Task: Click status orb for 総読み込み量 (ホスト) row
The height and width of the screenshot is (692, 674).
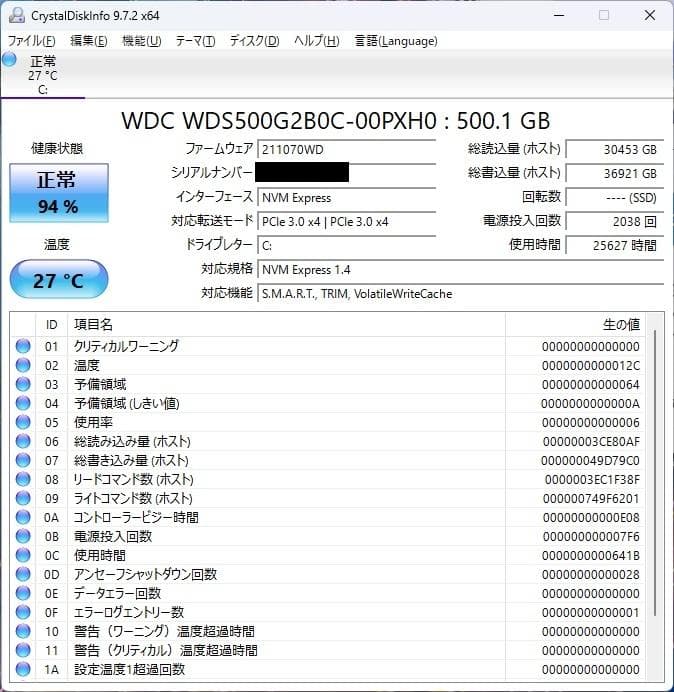Action: tap(23, 441)
